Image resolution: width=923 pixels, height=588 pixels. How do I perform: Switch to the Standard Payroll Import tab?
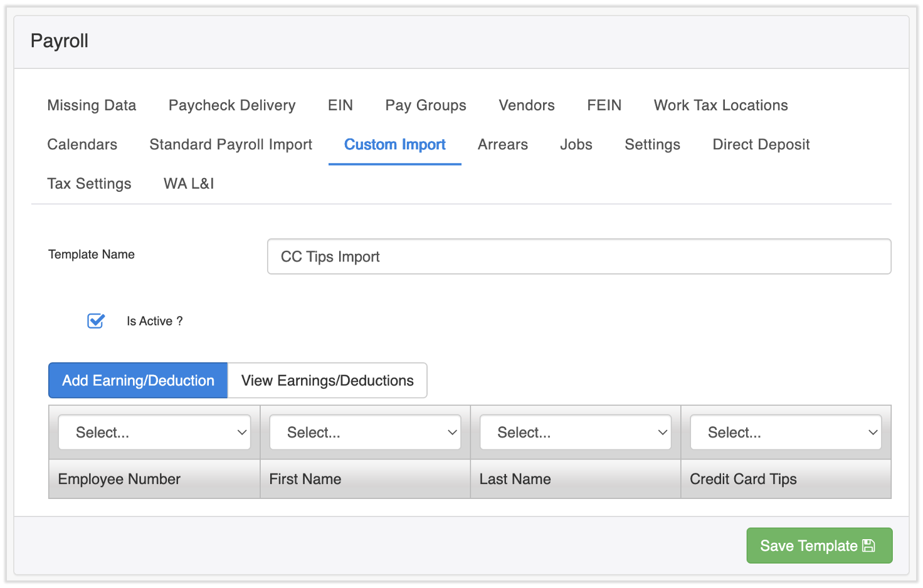coord(230,144)
